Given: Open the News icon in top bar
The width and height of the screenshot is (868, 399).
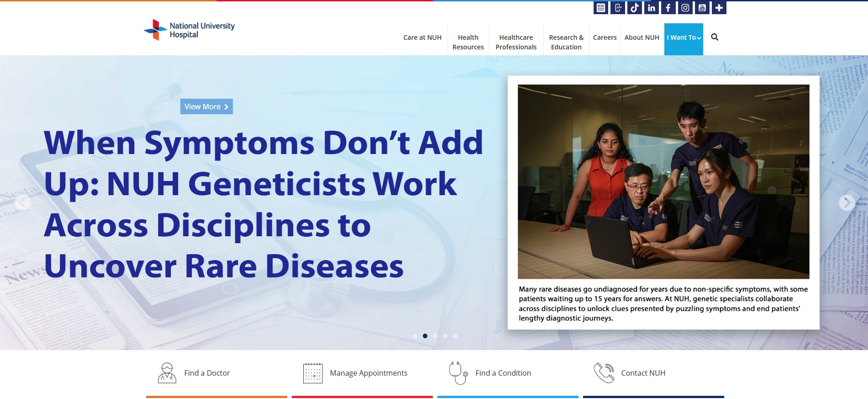Looking at the screenshot, I should 601,8.
